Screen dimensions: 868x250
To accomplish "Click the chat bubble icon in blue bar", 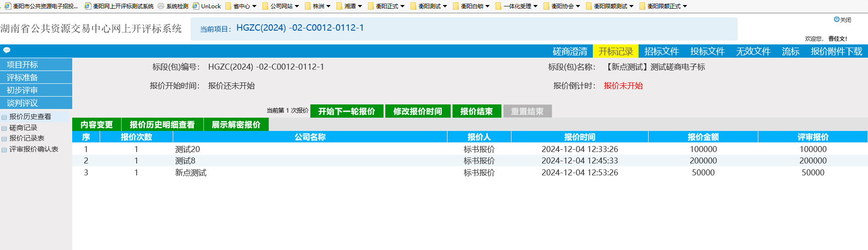I will coord(7,50).
